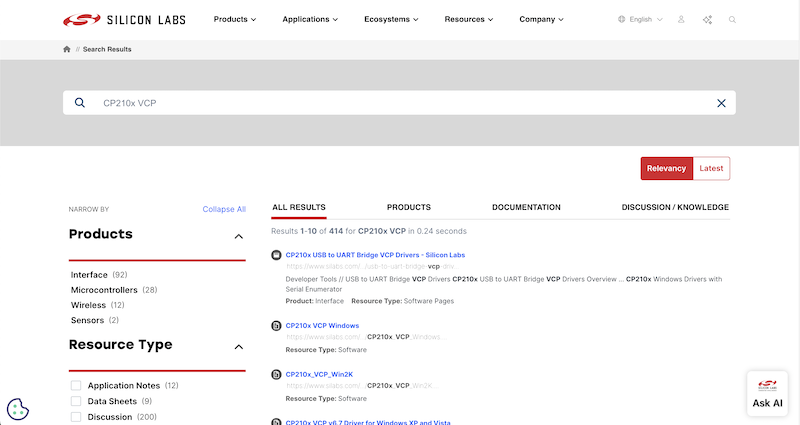Switch to the Products results tab

tap(409, 207)
